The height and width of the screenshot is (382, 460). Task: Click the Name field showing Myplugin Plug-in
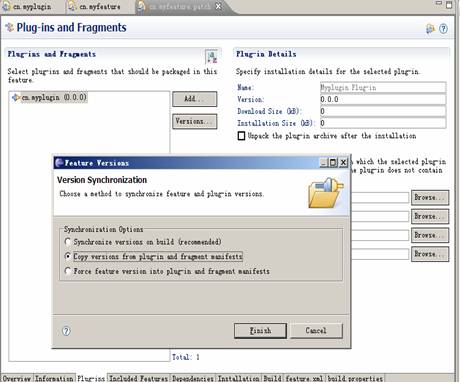click(x=383, y=87)
